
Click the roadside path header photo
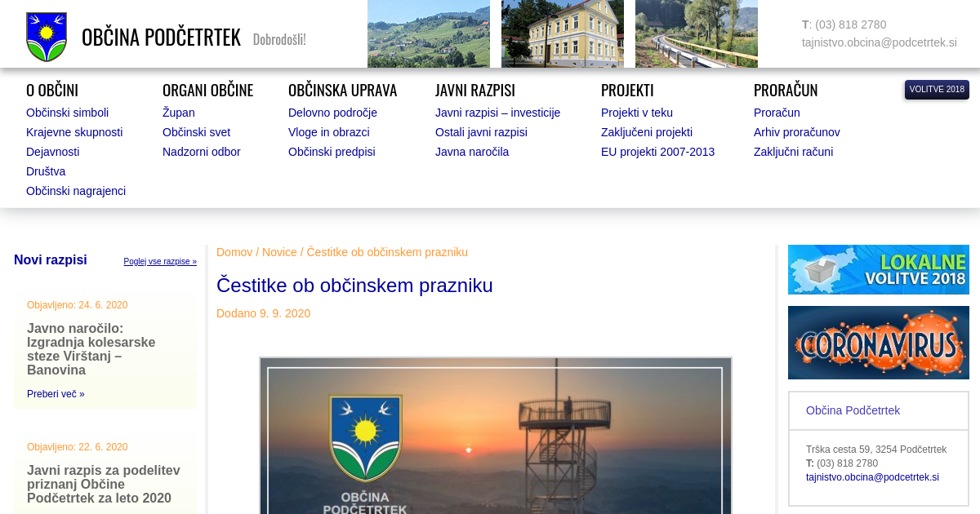[x=696, y=33]
